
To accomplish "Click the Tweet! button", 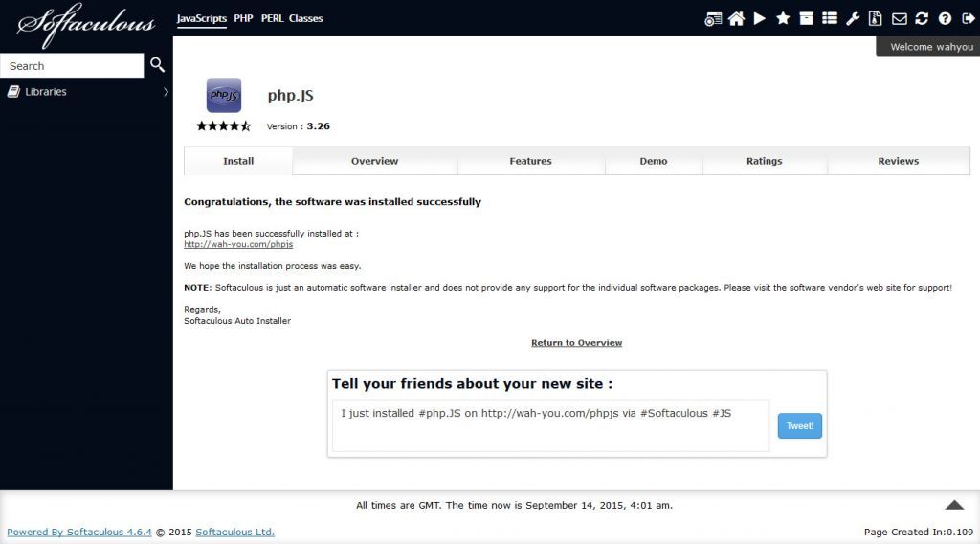I will click(799, 426).
